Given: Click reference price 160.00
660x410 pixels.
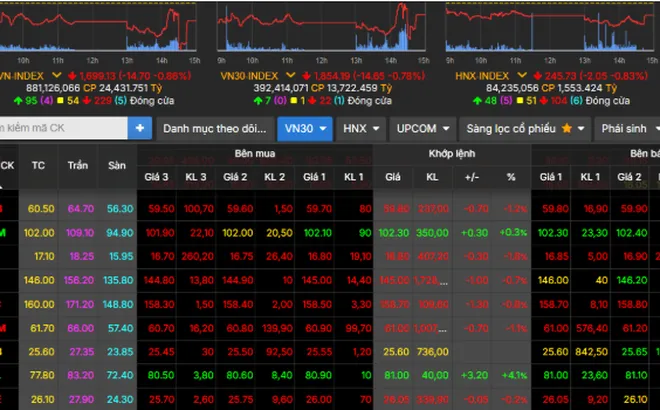Looking at the screenshot, I should click(39, 304).
